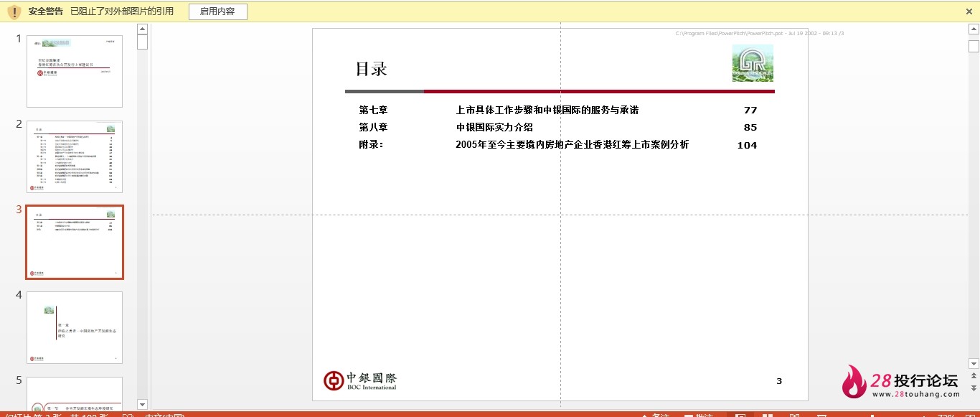The image size is (980, 417).
Task: Close the security warning message bar
Action: [x=969, y=11]
